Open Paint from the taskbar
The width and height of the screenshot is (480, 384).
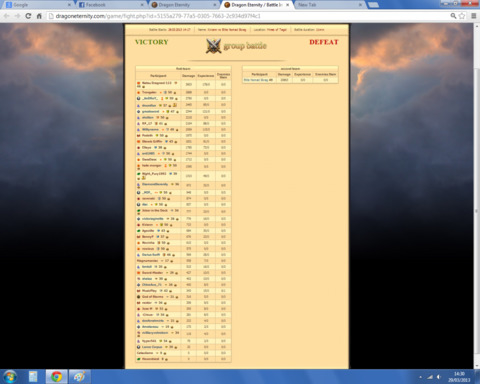[x=79, y=377]
